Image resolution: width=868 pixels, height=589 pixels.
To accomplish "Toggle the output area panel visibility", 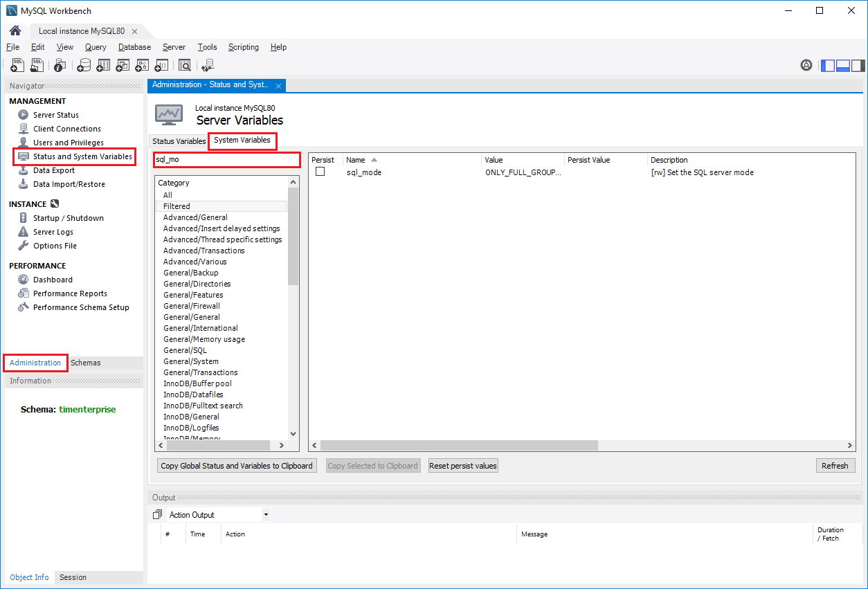I will click(x=842, y=64).
